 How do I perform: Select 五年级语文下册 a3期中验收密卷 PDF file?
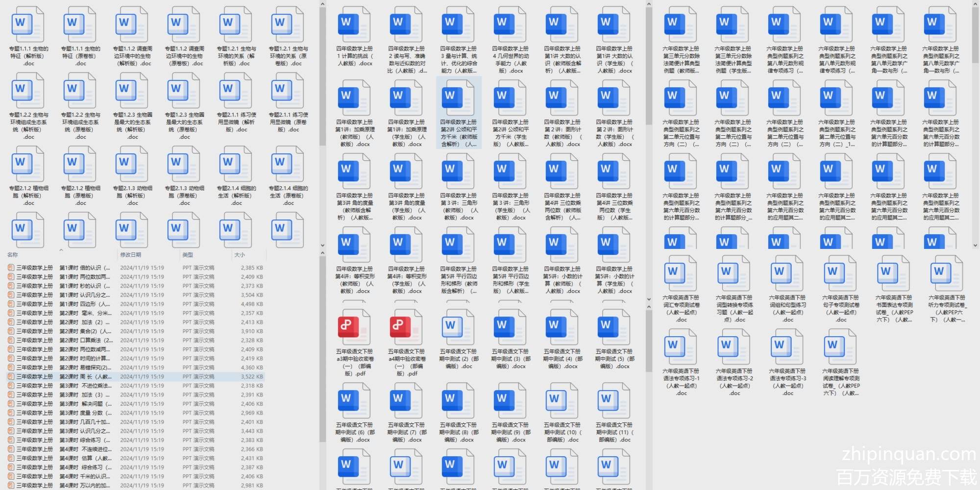coord(355,343)
